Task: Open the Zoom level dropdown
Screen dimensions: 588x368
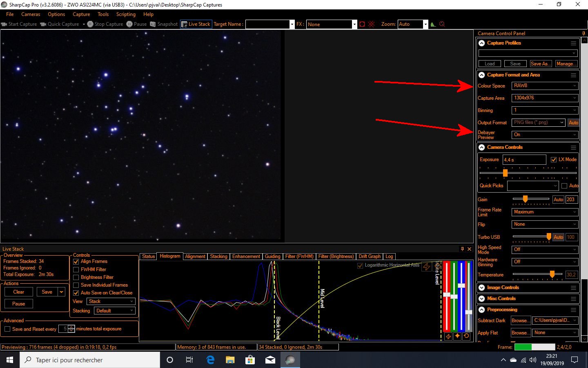Action: pyautogui.click(x=425, y=24)
